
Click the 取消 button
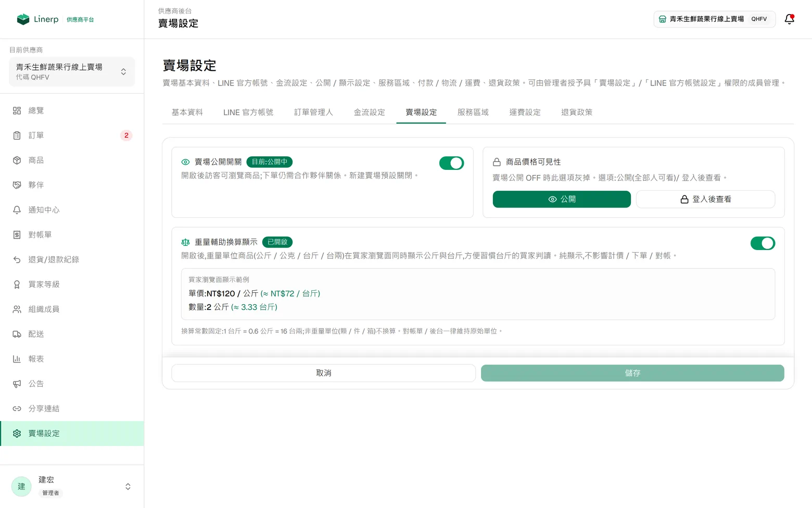click(324, 373)
